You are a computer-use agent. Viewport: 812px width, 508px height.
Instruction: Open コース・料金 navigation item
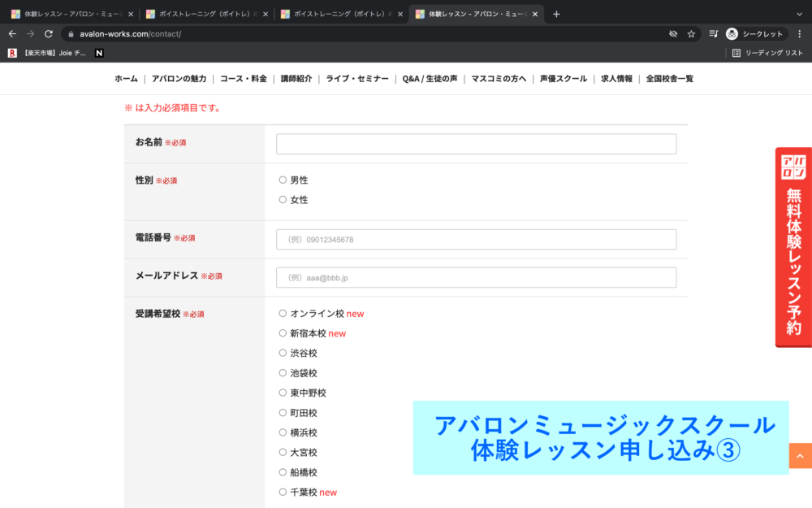pos(244,79)
